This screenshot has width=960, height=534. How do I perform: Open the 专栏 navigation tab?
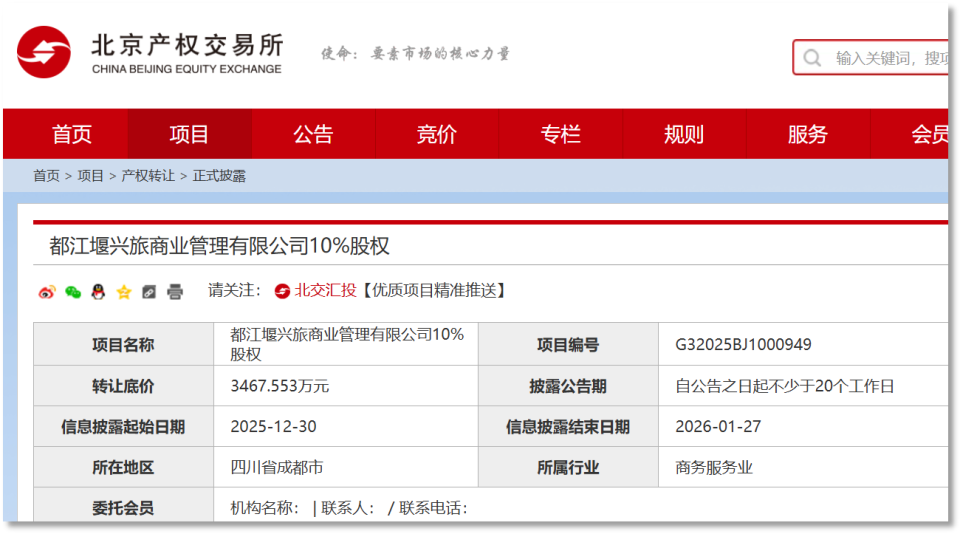pos(560,134)
